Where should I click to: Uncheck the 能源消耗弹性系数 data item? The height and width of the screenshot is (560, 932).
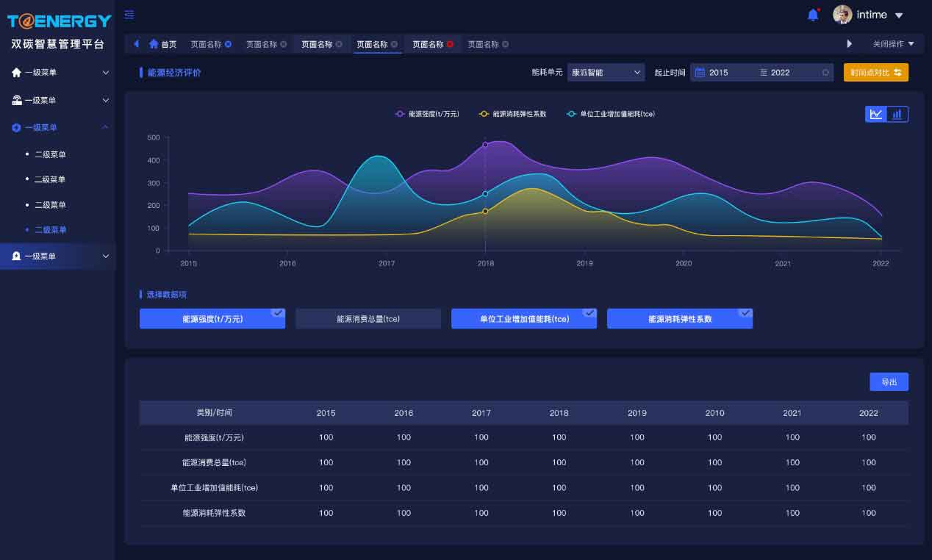pos(679,319)
